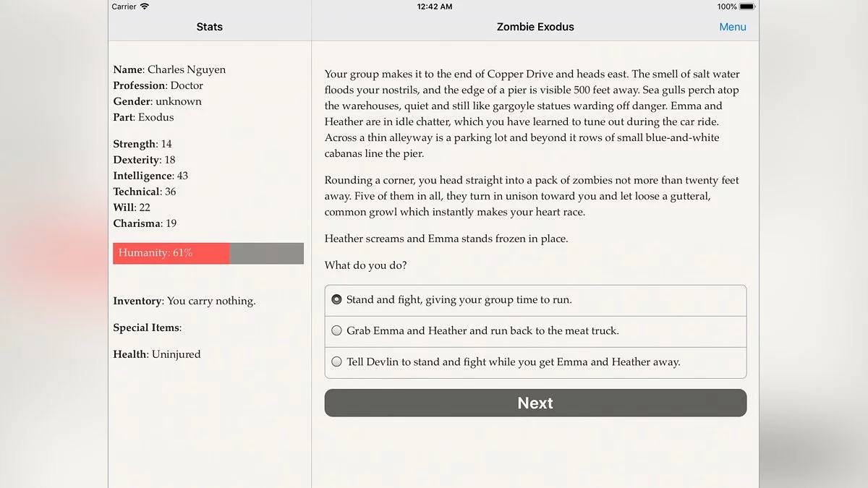The image size is (868, 488).
Task: Click the Humanity 61% progress bar
Action: coord(208,253)
